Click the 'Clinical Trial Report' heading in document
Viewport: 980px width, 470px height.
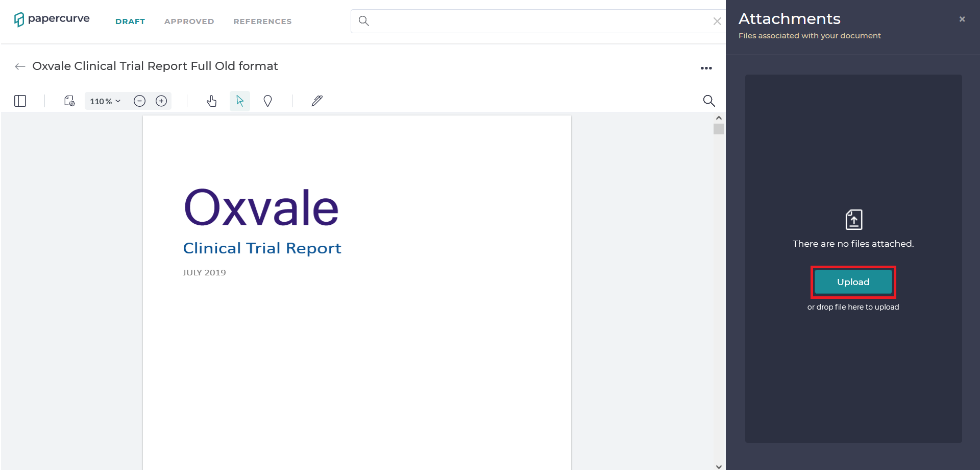click(262, 248)
